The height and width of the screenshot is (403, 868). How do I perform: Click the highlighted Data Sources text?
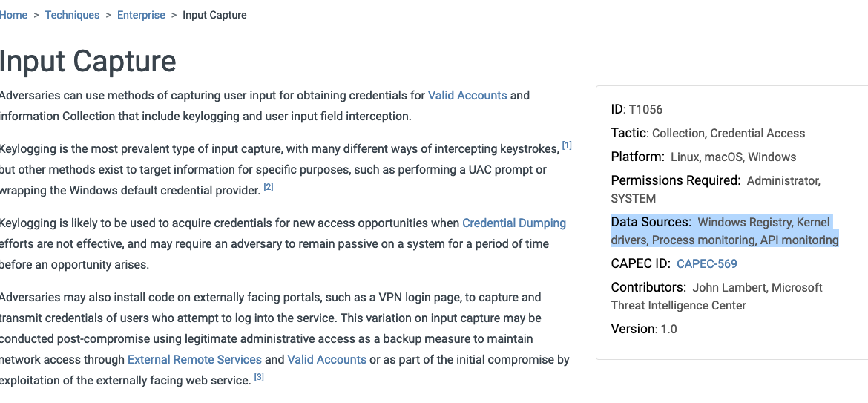(724, 231)
